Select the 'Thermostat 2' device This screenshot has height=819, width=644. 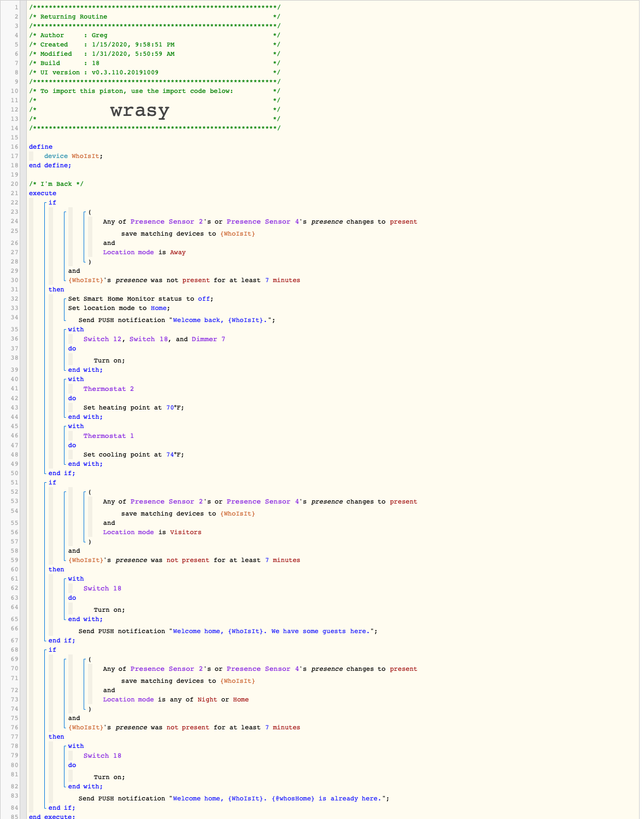click(x=108, y=389)
